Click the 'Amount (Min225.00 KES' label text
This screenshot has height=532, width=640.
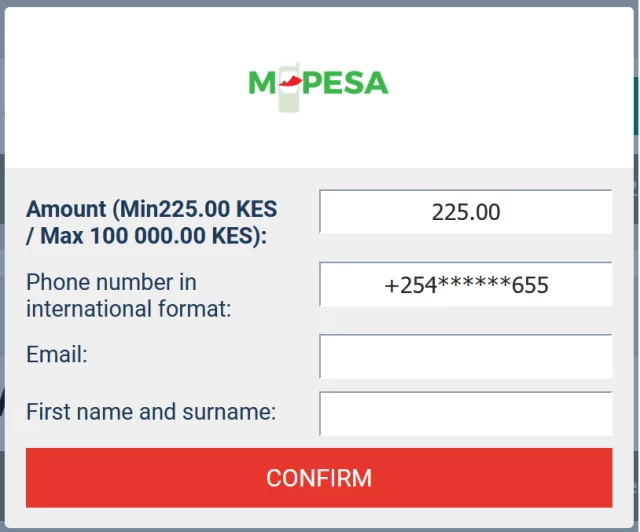151,209
